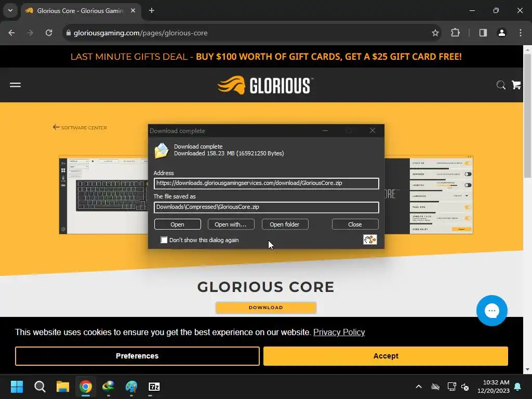Click the address bar URL
This screenshot has height=399, width=532.
[140, 33]
